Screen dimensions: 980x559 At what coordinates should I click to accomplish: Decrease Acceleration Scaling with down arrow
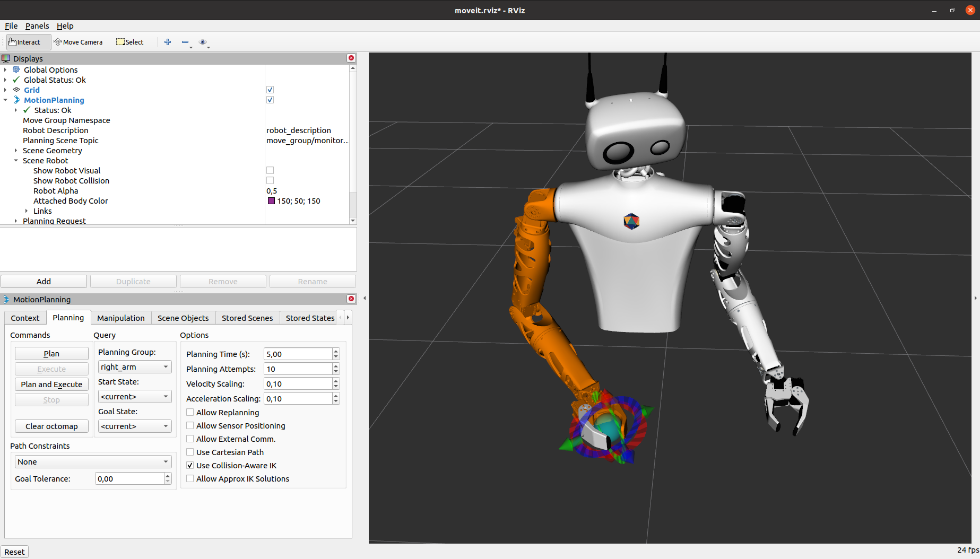tap(336, 401)
